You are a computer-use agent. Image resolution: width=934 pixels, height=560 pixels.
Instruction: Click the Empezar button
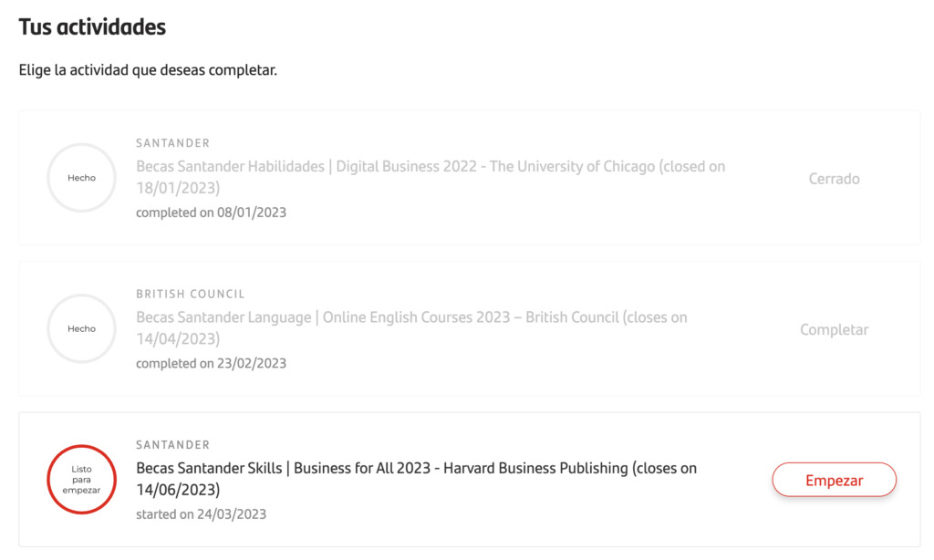[834, 480]
